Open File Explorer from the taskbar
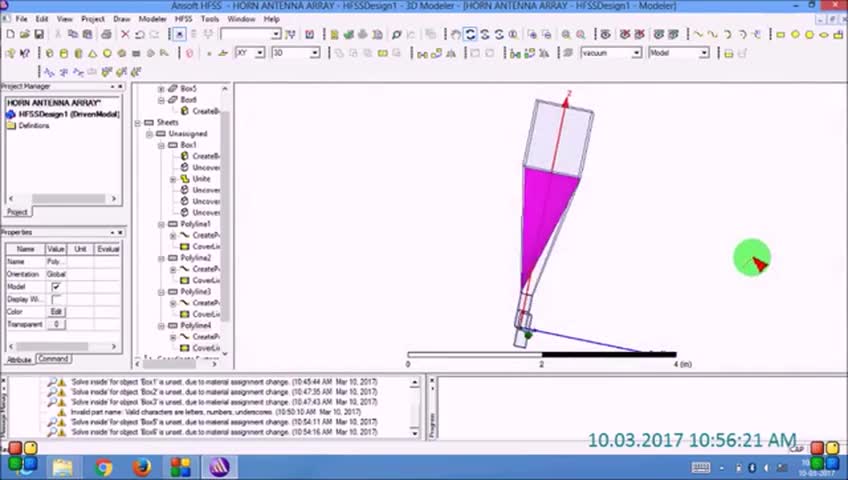This screenshot has height=480, width=848. click(x=63, y=468)
